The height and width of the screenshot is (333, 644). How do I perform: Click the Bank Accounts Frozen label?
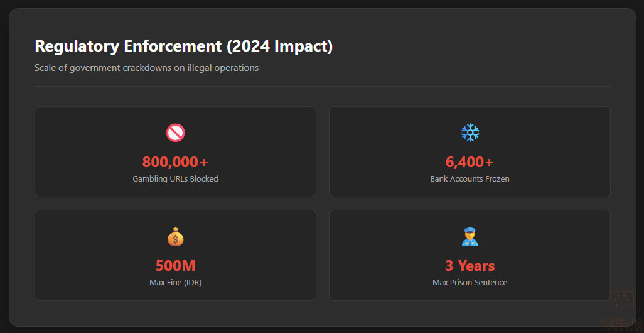(x=470, y=179)
